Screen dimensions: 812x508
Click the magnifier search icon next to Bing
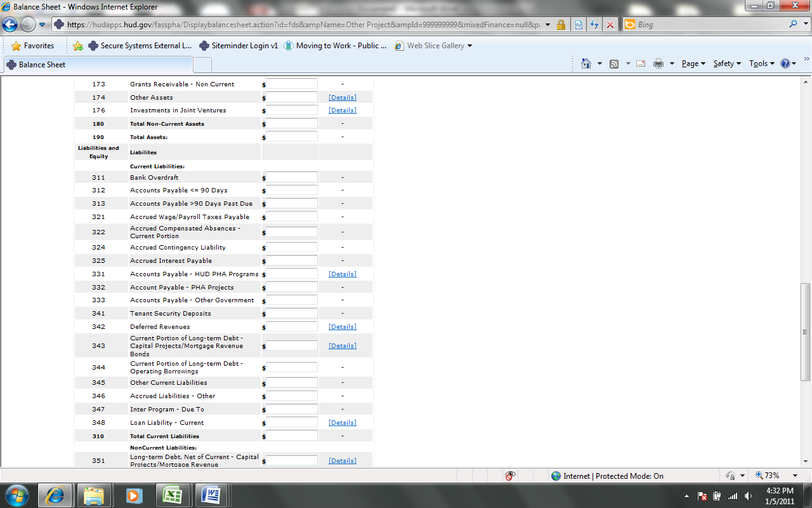click(x=793, y=25)
